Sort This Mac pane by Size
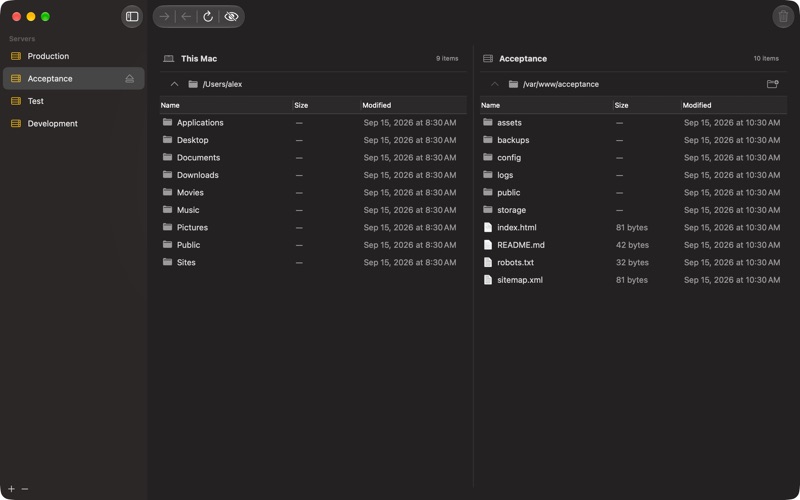The width and height of the screenshot is (800, 500). tap(327, 105)
